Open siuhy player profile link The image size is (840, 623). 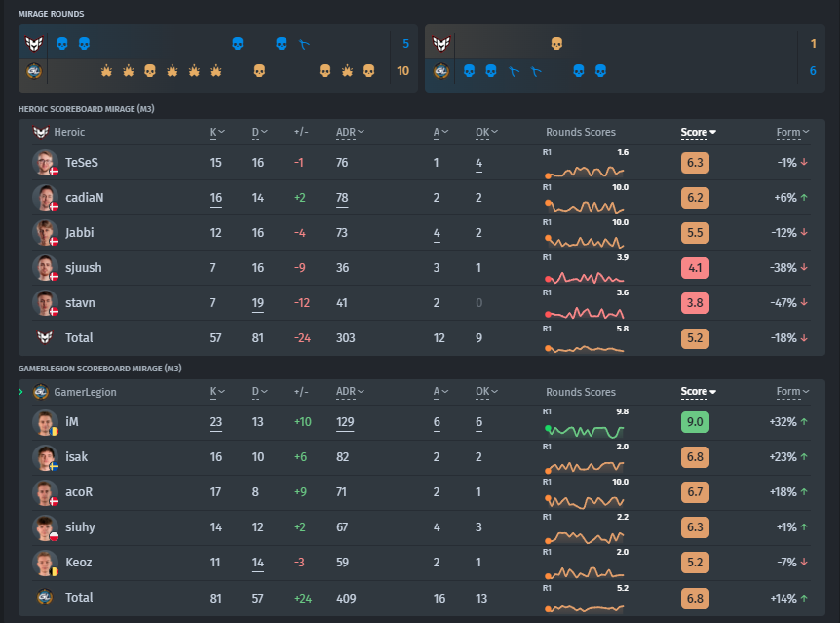(80, 527)
